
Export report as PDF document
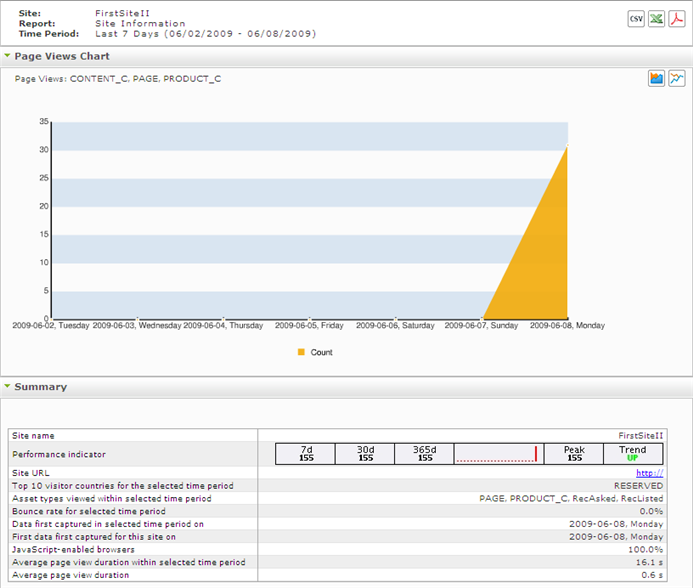pos(677,19)
